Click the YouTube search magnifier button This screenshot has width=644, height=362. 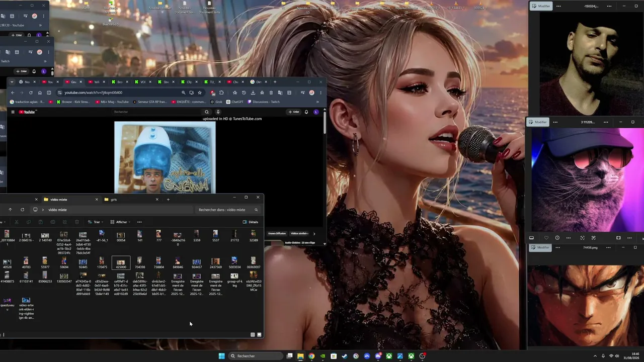point(207,112)
